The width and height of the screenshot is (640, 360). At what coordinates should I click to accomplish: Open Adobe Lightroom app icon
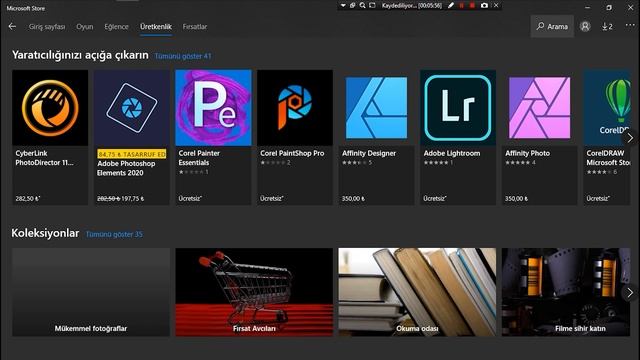pyautogui.click(x=458, y=108)
